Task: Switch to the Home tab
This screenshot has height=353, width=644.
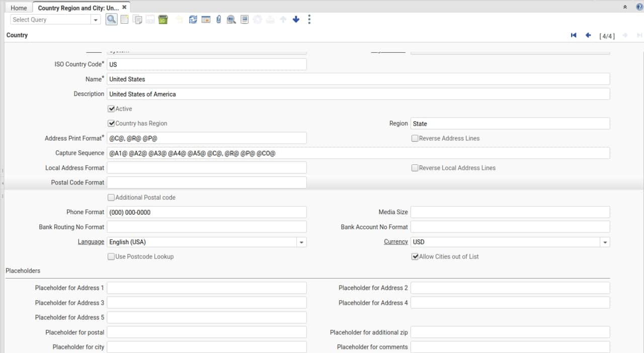Action: pyautogui.click(x=19, y=8)
